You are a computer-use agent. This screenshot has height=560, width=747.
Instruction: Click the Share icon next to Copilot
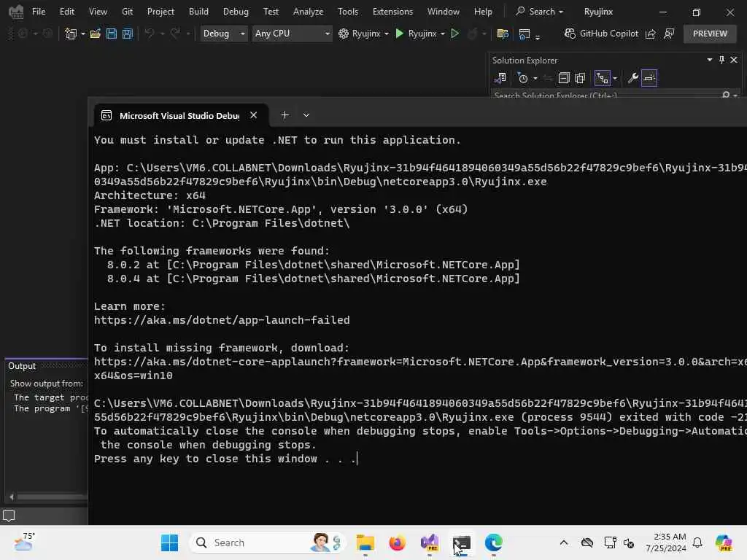tap(650, 34)
